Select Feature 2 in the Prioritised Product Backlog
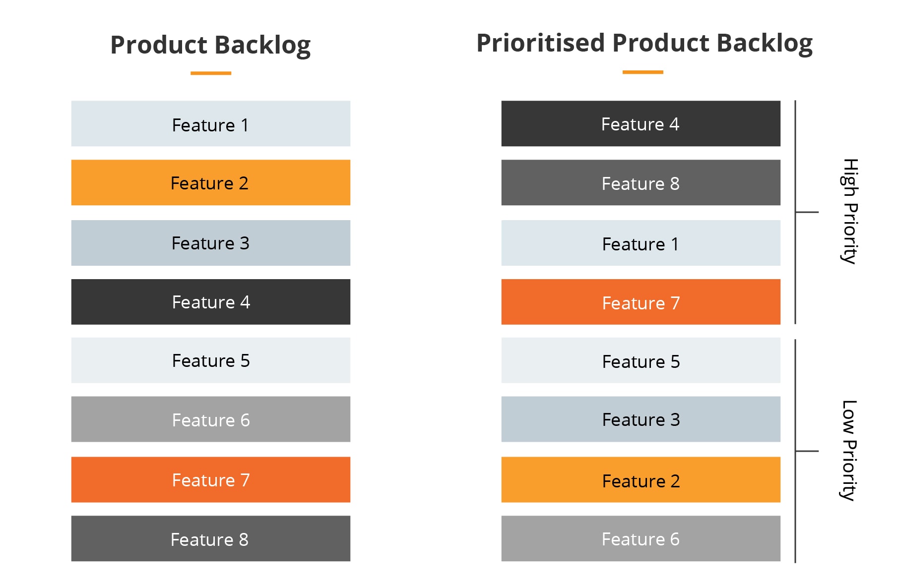This screenshot has height=588, width=899. (x=641, y=479)
